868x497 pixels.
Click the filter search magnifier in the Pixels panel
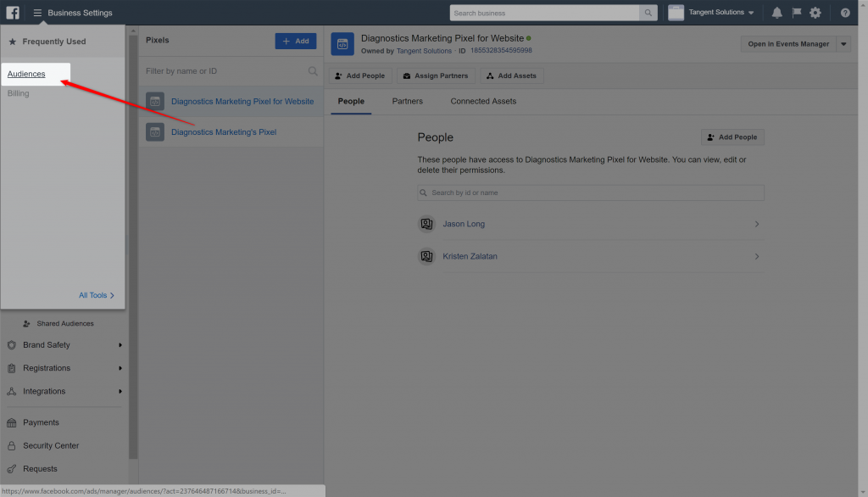tap(313, 71)
